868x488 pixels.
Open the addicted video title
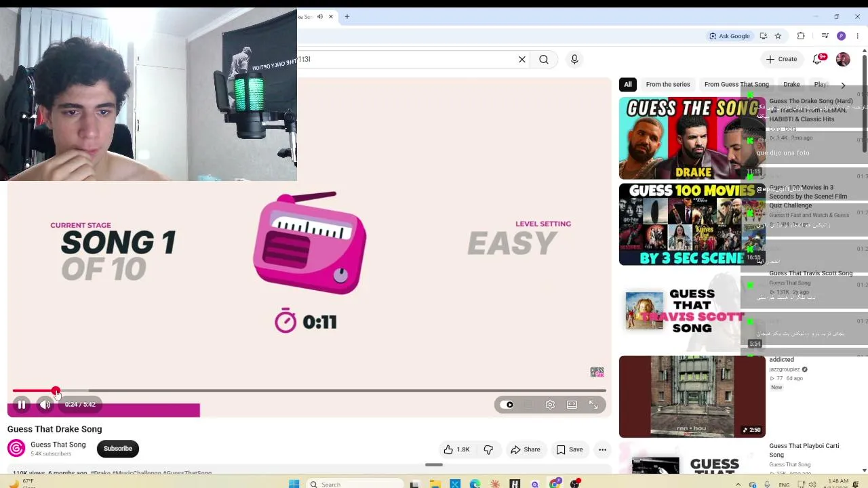pyautogui.click(x=781, y=360)
